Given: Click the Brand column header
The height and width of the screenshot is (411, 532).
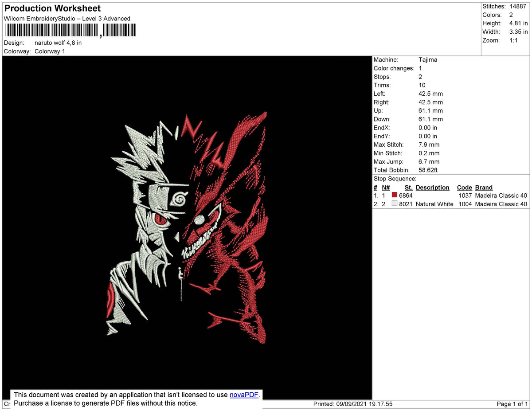Looking at the screenshot, I should tap(484, 187).
